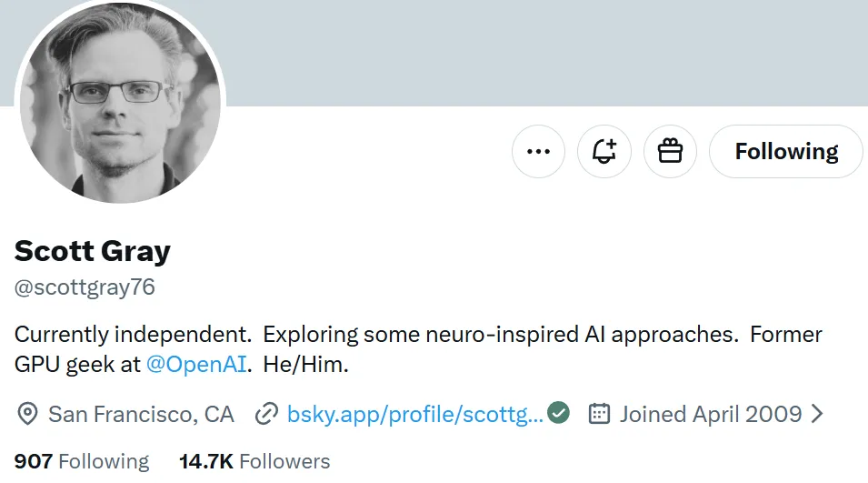Click the Following button to unfollow
Screen dimensions: 868x483
(x=786, y=151)
